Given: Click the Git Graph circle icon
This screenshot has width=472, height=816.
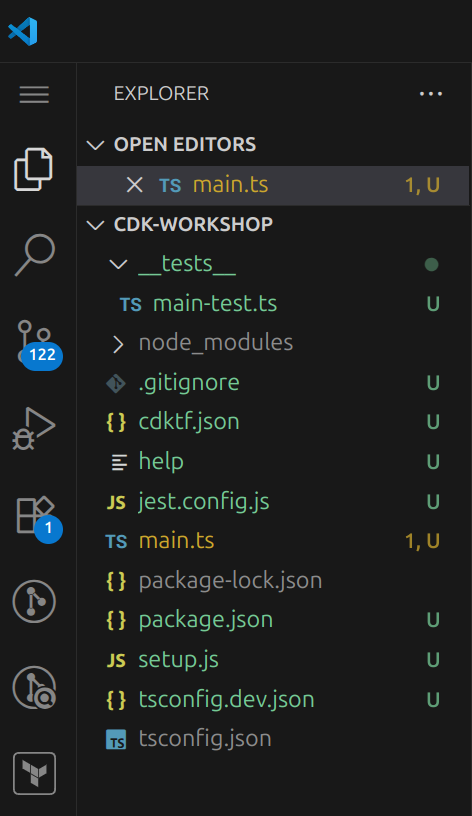Looking at the screenshot, I should point(34,602).
